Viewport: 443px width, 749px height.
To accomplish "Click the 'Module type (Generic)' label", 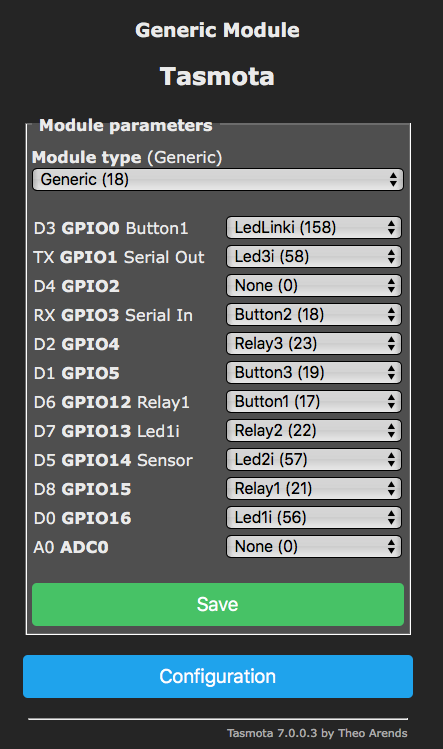I will click(x=127, y=157).
